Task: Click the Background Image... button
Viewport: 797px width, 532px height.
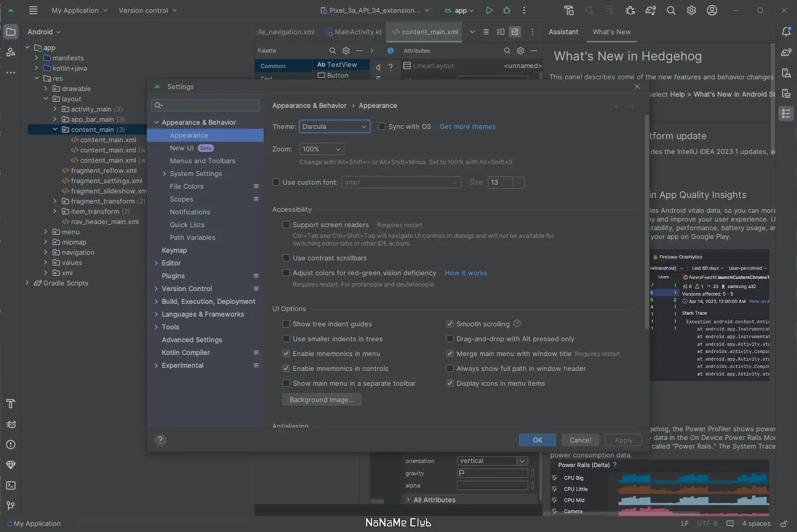Action: [x=321, y=400]
